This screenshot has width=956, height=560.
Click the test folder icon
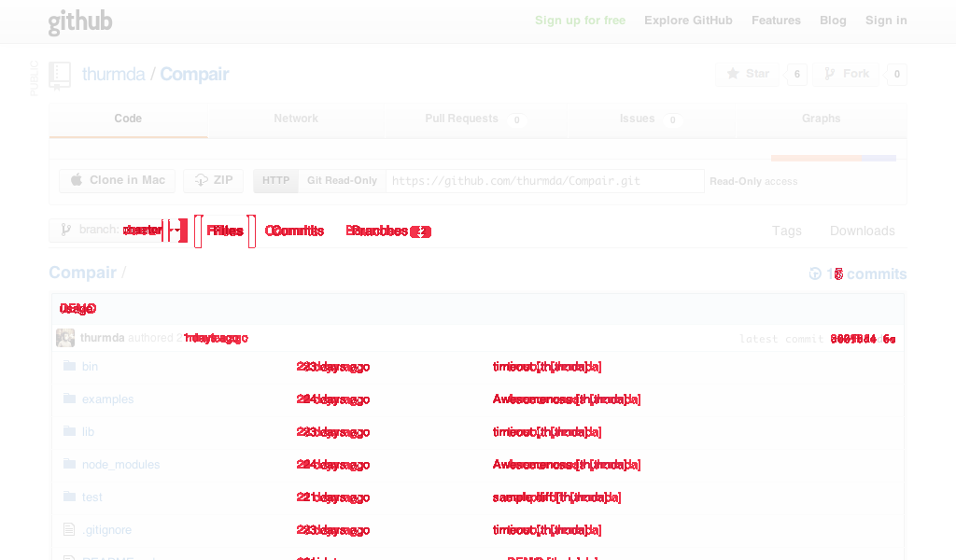69,497
